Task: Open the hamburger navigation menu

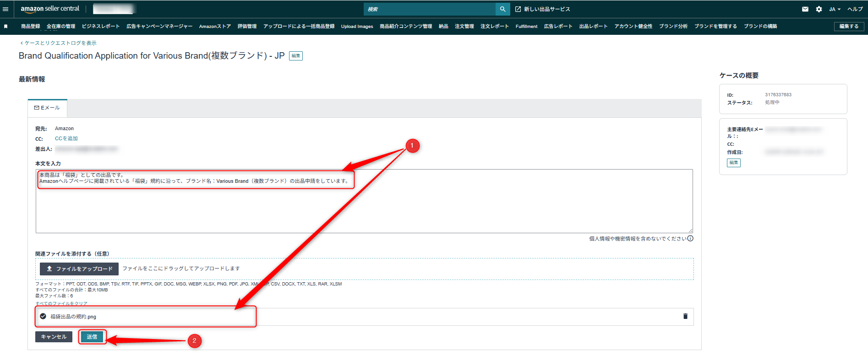Action: pyautogui.click(x=5, y=9)
